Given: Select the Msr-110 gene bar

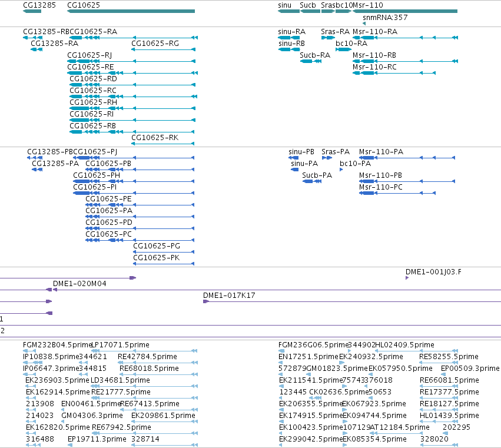Looking at the screenshot, I should [x=405, y=11].
